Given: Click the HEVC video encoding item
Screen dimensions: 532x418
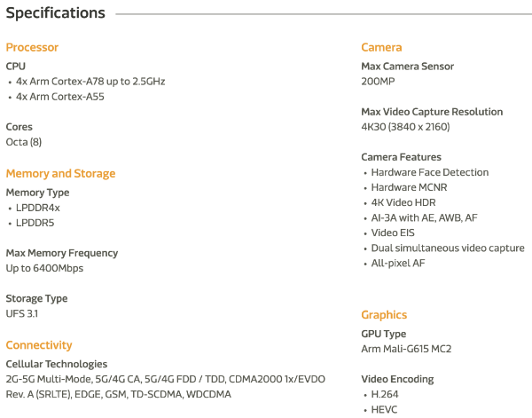Looking at the screenshot, I should click(x=384, y=410).
